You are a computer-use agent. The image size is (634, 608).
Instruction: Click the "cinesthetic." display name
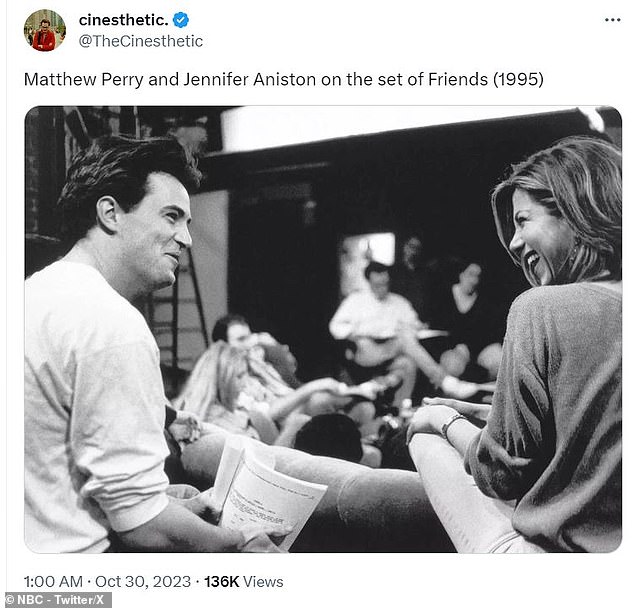coord(123,20)
